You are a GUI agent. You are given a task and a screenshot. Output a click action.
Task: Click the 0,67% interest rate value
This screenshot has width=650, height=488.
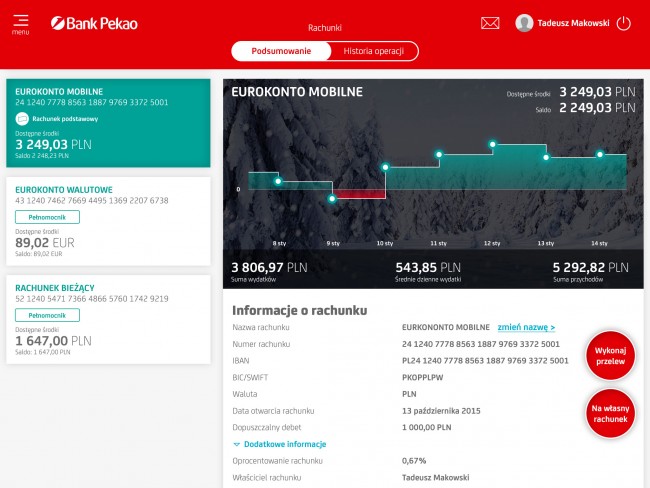414,461
